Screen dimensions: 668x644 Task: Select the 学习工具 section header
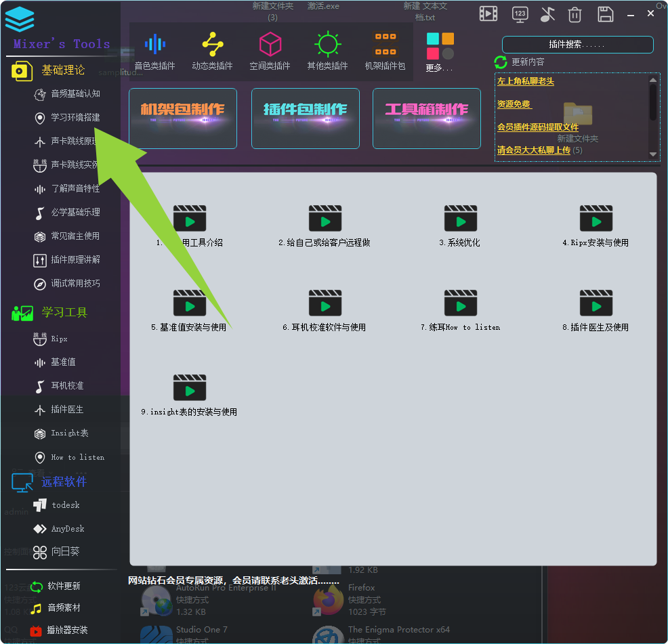coord(64,313)
